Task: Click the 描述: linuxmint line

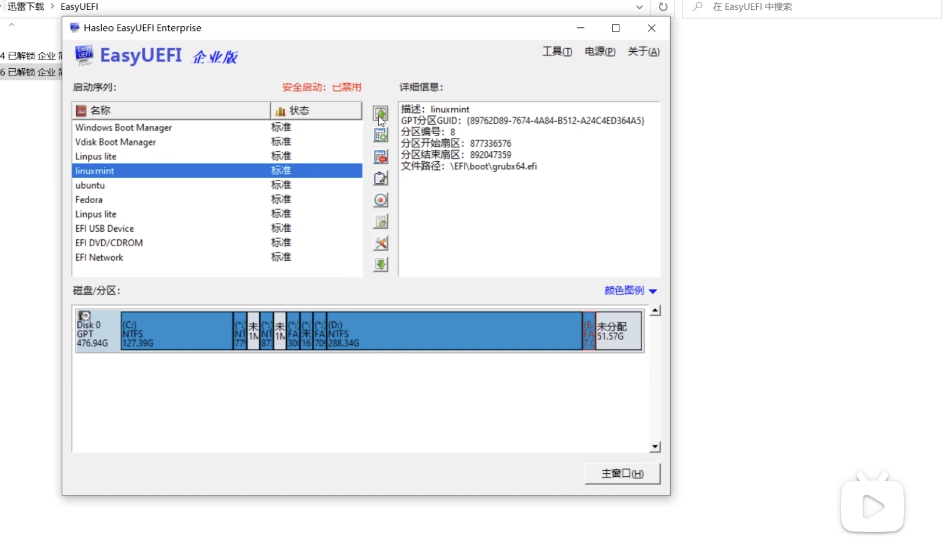Action: [435, 109]
